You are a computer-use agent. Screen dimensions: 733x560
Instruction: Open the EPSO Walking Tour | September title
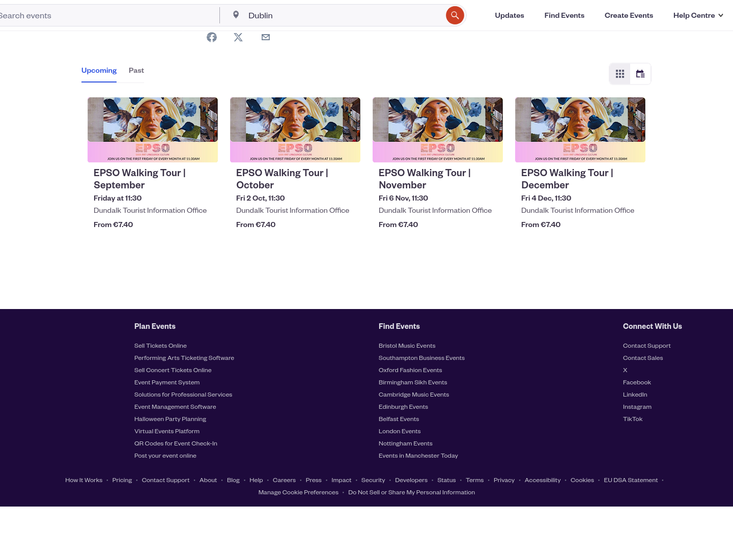[x=139, y=179]
